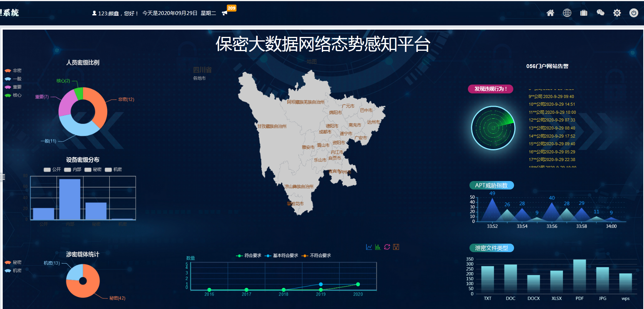The height and width of the screenshot is (309, 644).
Task: Click the power logout icon
Action: [x=634, y=13]
